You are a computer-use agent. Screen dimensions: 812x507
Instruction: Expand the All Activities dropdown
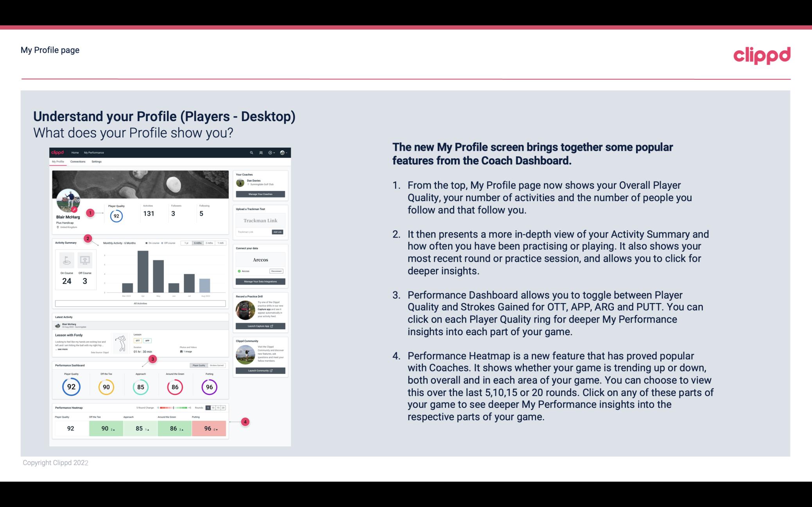click(x=140, y=303)
